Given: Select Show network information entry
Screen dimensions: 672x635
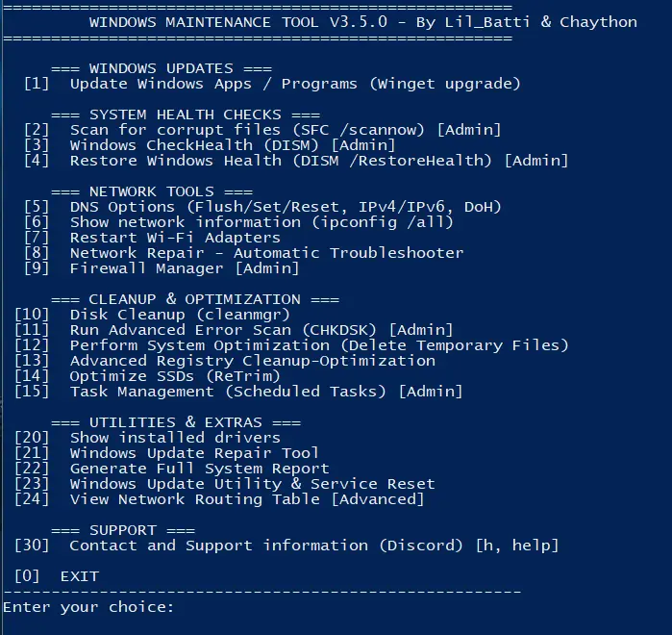Looking at the screenshot, I should (261, 222).
